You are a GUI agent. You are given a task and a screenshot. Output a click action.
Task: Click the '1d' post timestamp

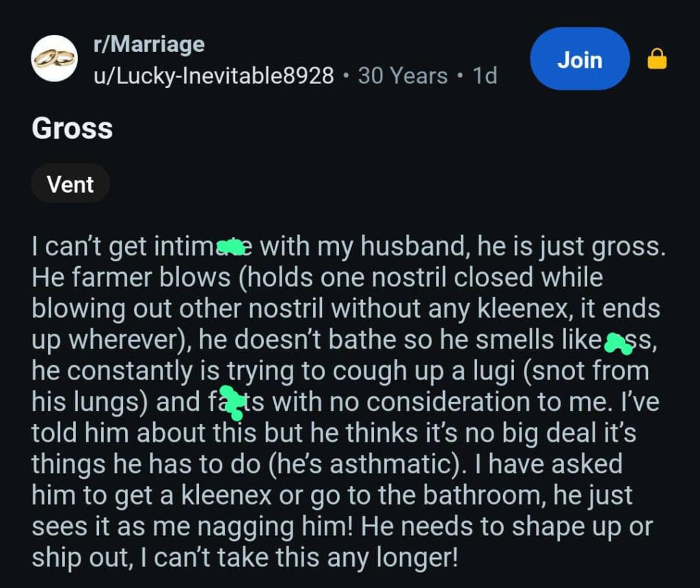(x=485, y=75)
